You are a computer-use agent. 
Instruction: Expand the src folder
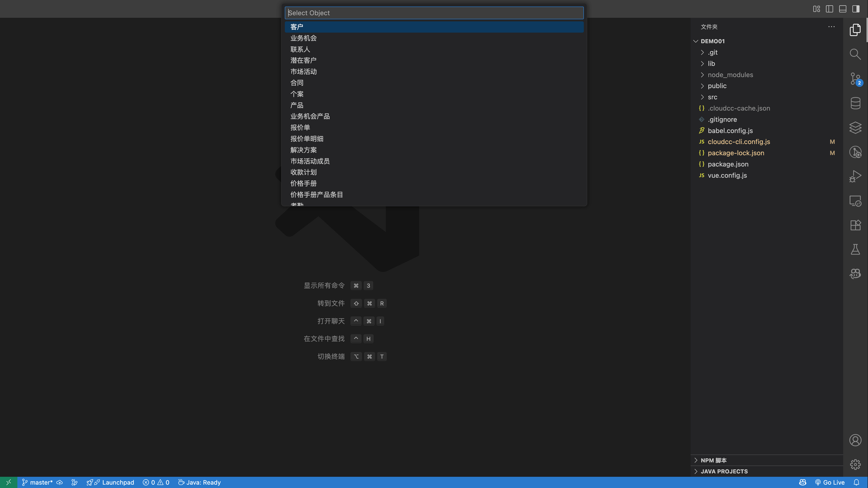coord(712,97)
